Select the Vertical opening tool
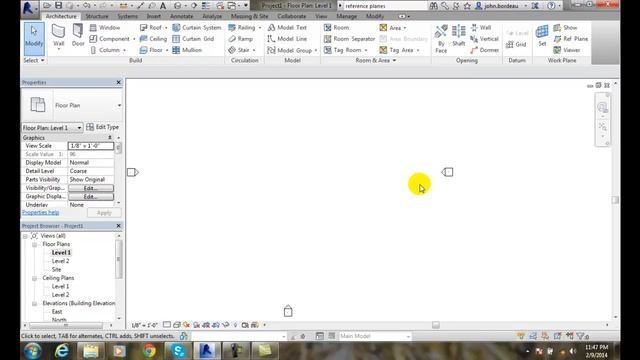The image size is (640, 360). point(484,39)
